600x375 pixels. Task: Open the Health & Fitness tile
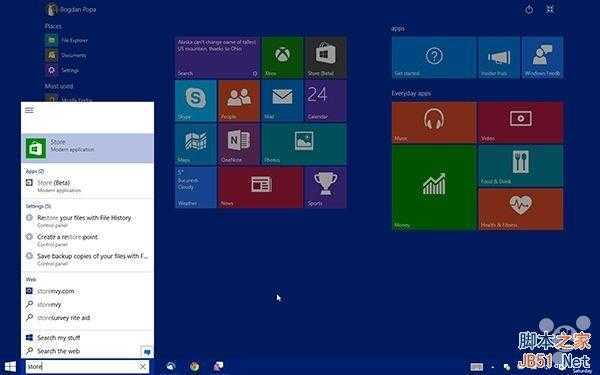coord(521,209)
